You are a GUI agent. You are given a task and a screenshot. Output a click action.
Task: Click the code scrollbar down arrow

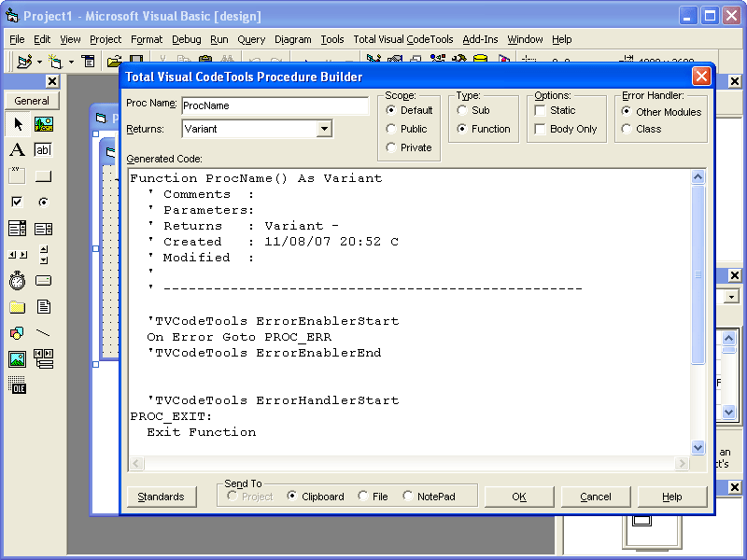[x=698, y=447]
